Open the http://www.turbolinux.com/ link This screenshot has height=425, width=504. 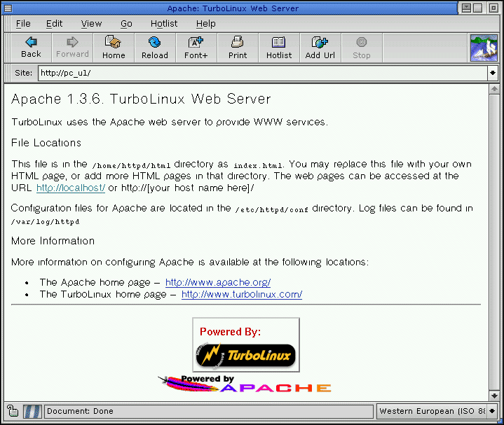[x=242, y=294]
